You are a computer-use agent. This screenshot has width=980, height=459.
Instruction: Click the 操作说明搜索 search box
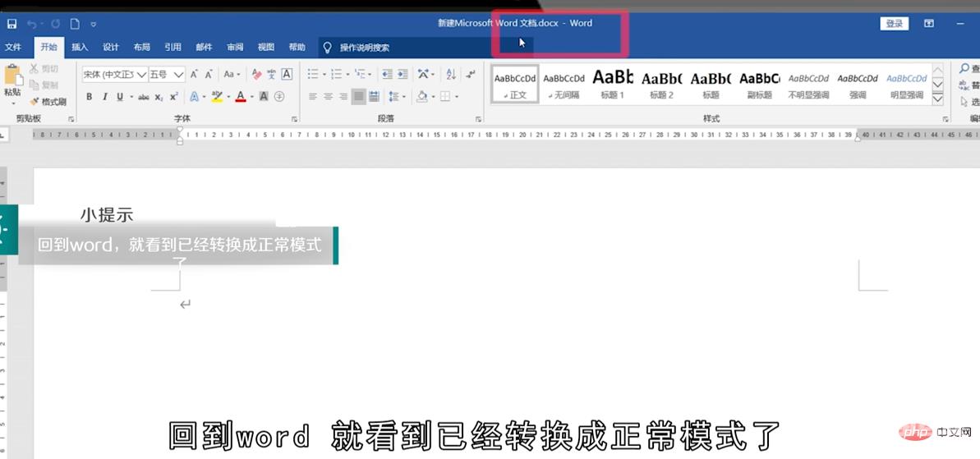pyautogui.click(x=365, y=48)
